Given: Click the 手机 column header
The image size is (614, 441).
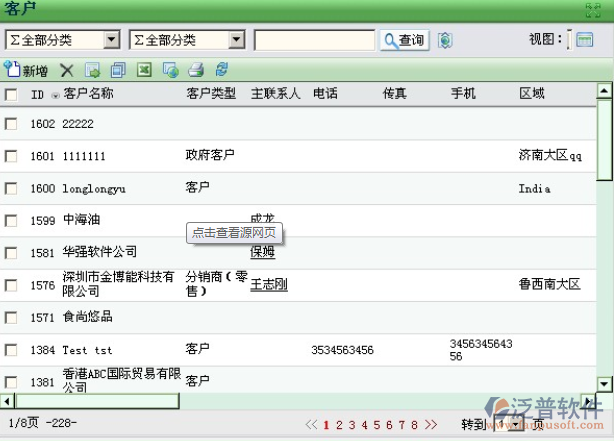Looking at the screenshot, I should [x=463, y=94].
